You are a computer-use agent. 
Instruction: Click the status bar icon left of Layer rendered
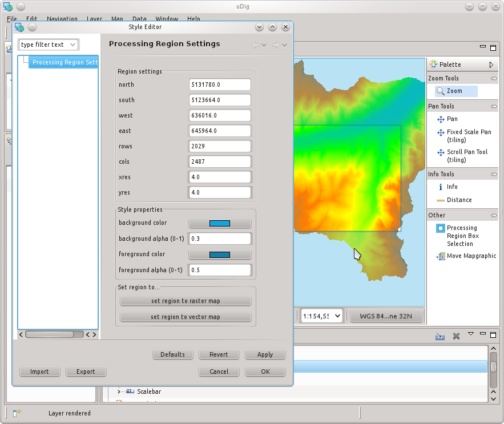pyautogui.click(x=17, y=413)
